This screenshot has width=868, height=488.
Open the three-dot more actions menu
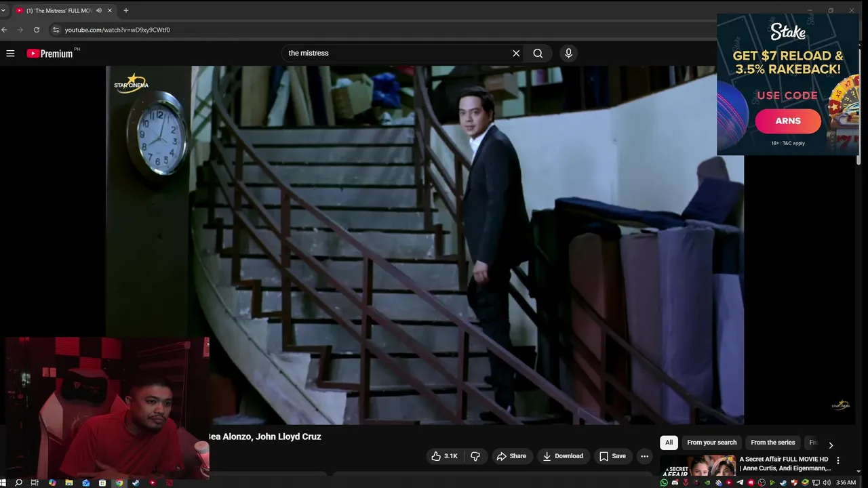coord(644,456)
